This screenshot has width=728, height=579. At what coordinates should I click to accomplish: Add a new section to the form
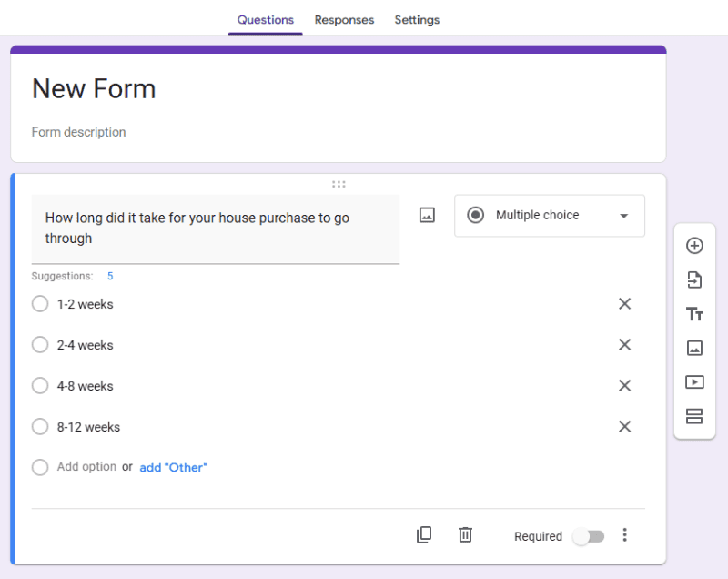pos(694,416)
